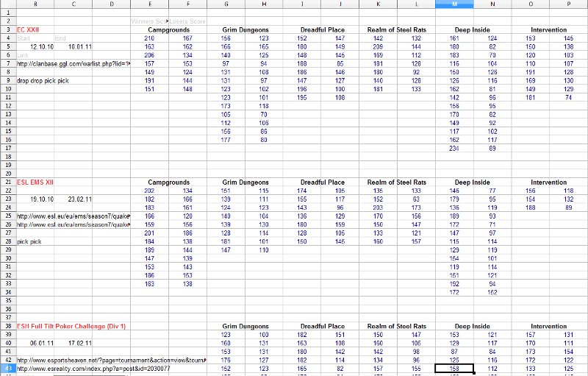
Task: Select the column E header
Action: pos(149,4)
